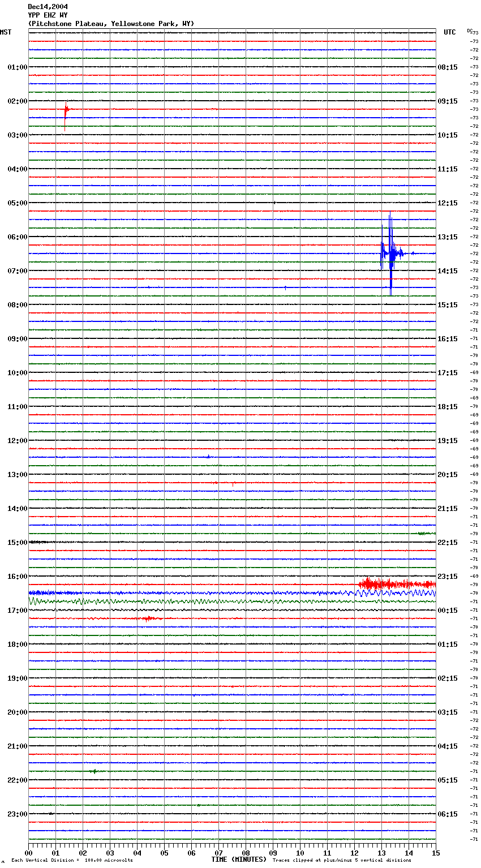Select the 14:00 MST time label

pyautogui.click(x=17, y=509)
